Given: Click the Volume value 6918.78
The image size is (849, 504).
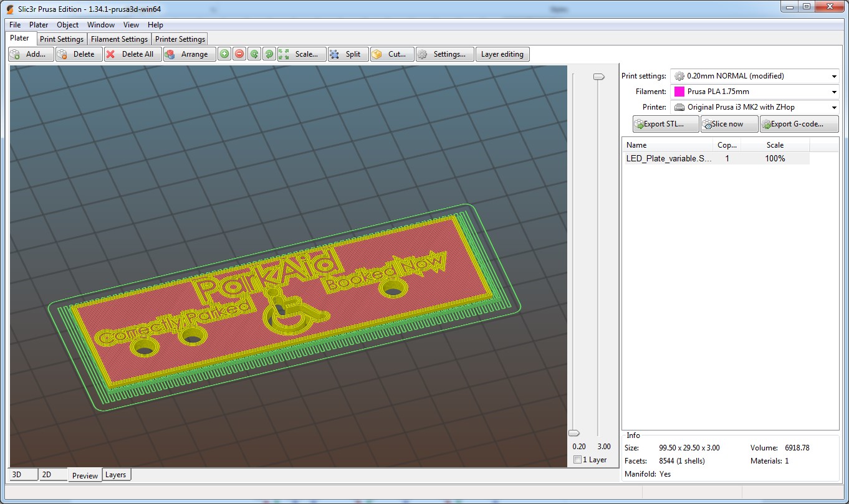Looking at the screenshot, I should [796, 448].
